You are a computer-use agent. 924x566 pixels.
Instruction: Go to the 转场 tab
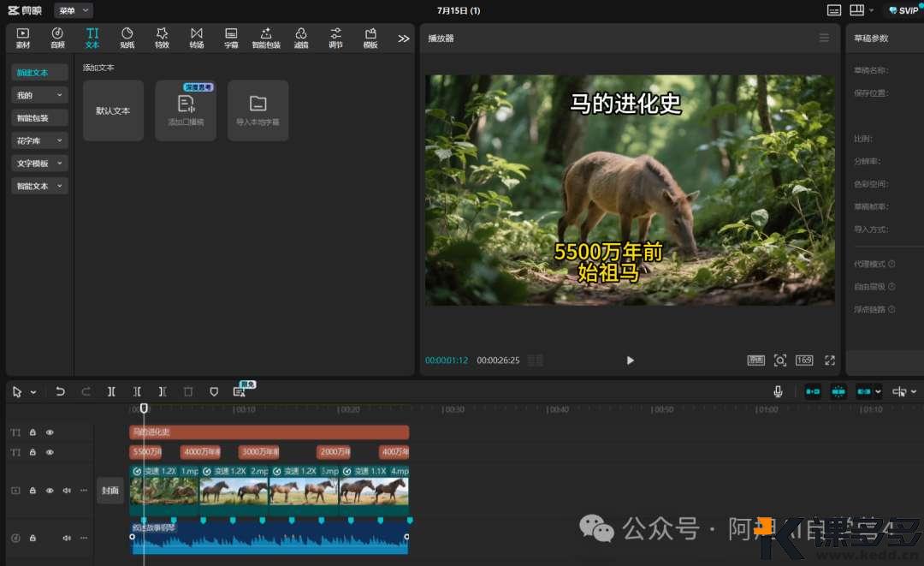point(197,39)
